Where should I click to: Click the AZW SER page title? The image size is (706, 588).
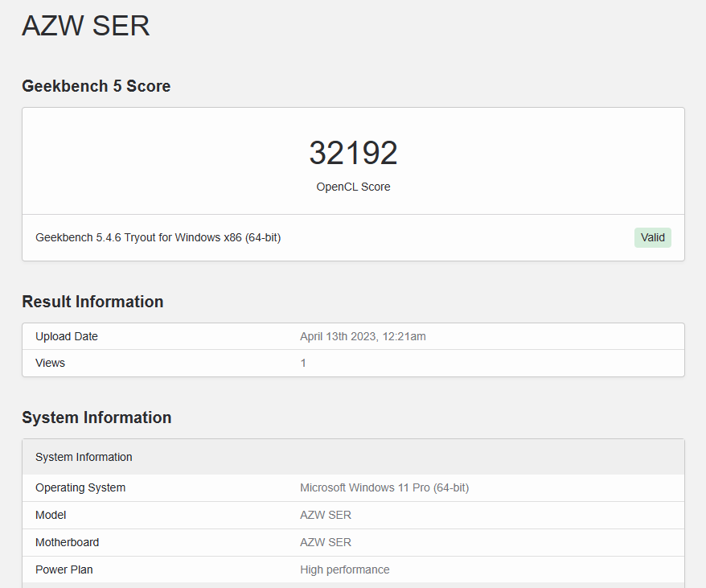click(85, 26)
